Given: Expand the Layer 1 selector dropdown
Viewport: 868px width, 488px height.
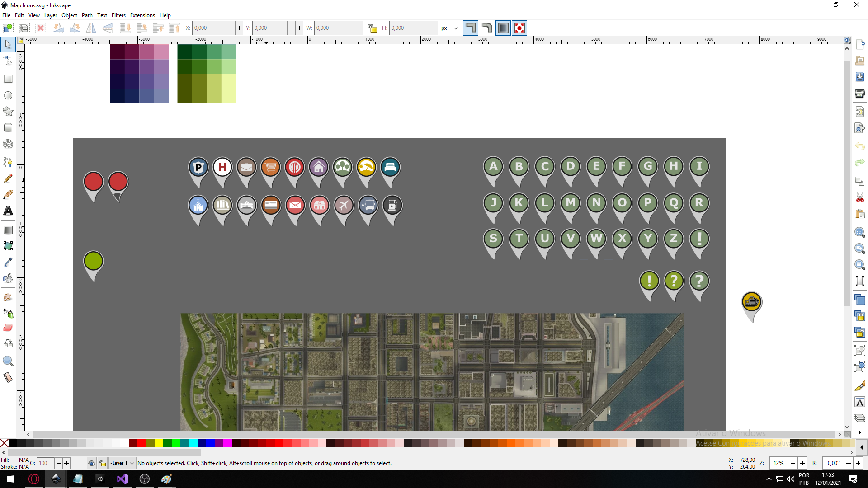Looking at the screenshot, I should pos(132,463).
